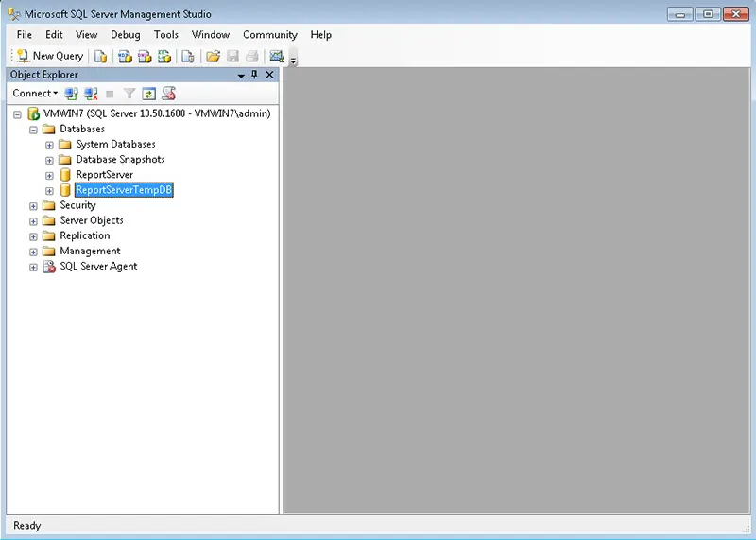Start an Analysis Services MDX query
756x540 pixels.
(125, 57)
